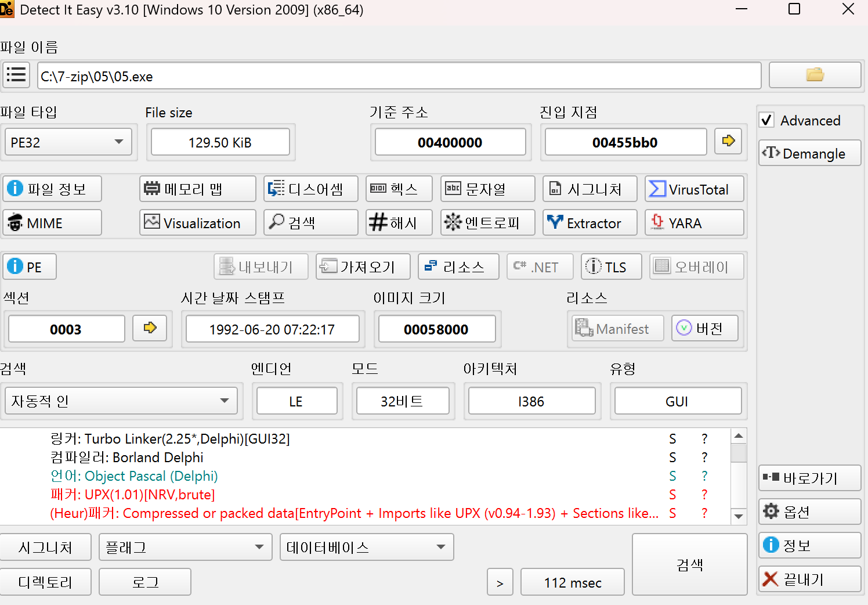Expand the 데이터베이스 database dropdown
Viewport: 868px width, 605px height.
click(x=367, y=547)
